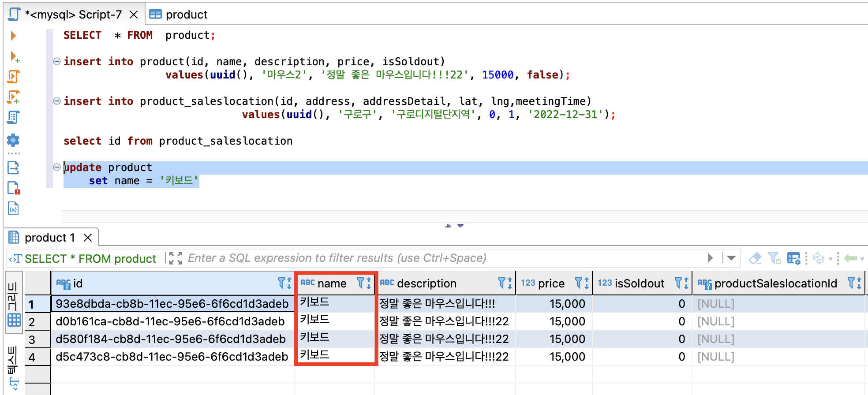This screenshot has height=395, width=868.
Task: Open custom filters table settings icon
Action: tap(794, 258)
